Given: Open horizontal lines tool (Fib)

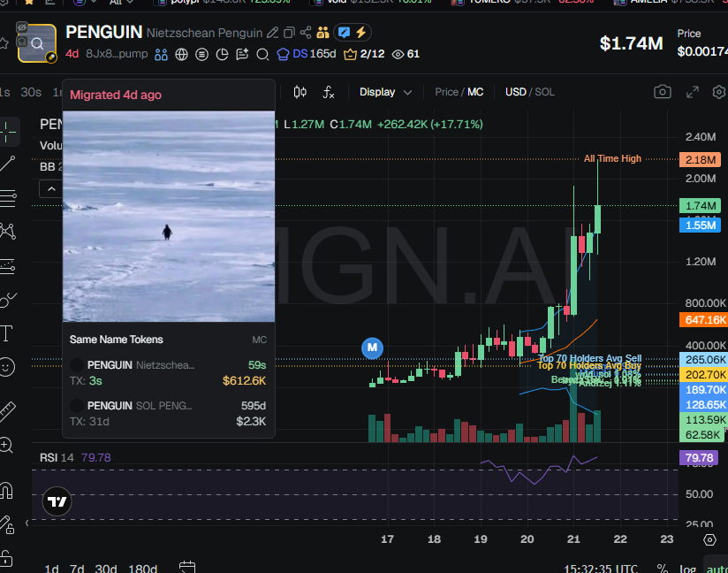Looking at the screenshot, I should [x=8, y=198].
